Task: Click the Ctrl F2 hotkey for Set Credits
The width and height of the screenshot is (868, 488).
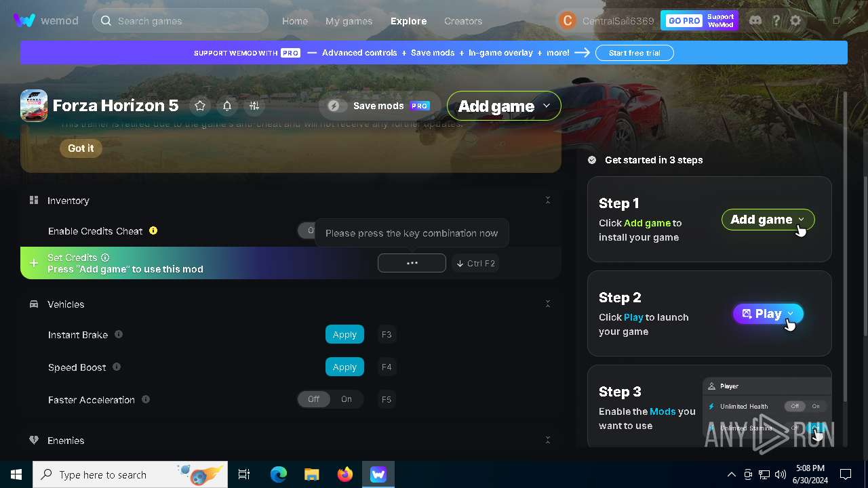Action: point(475,263)
